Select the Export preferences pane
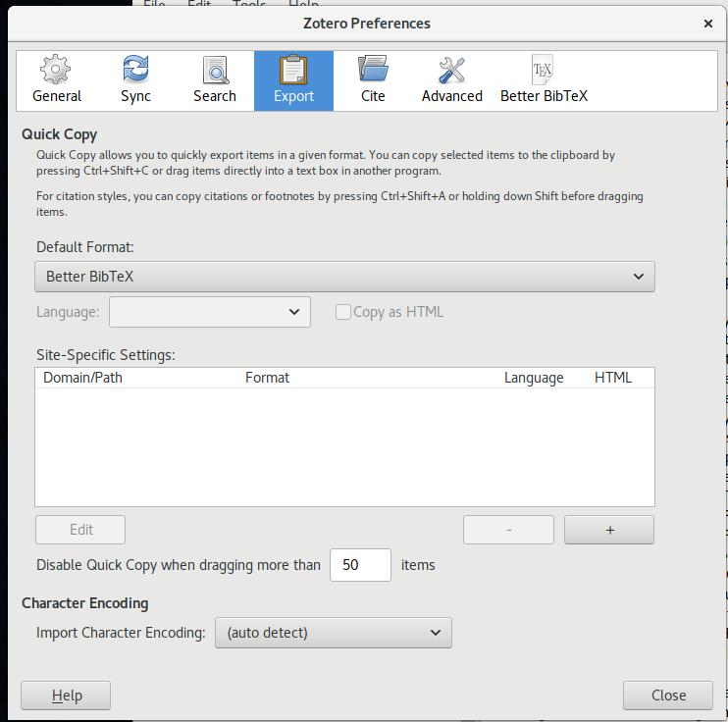728x722 pixels. coord(293,80)
